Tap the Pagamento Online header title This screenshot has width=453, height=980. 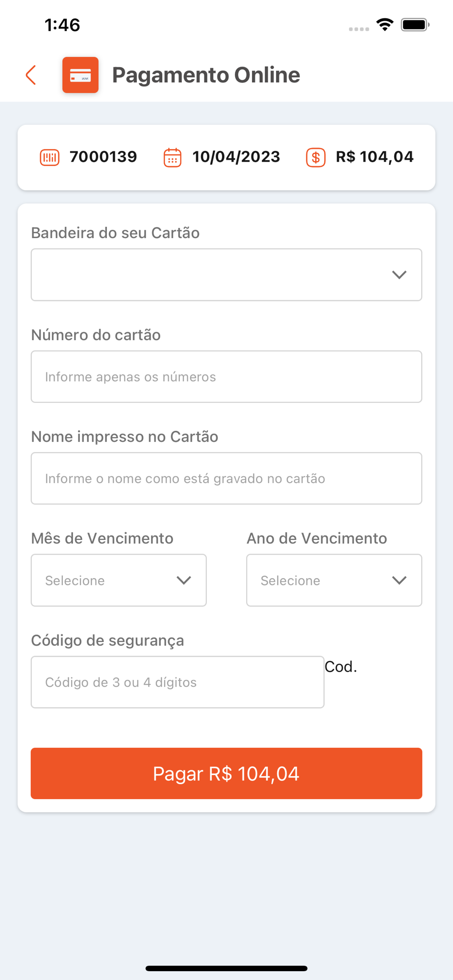(206, 75)
